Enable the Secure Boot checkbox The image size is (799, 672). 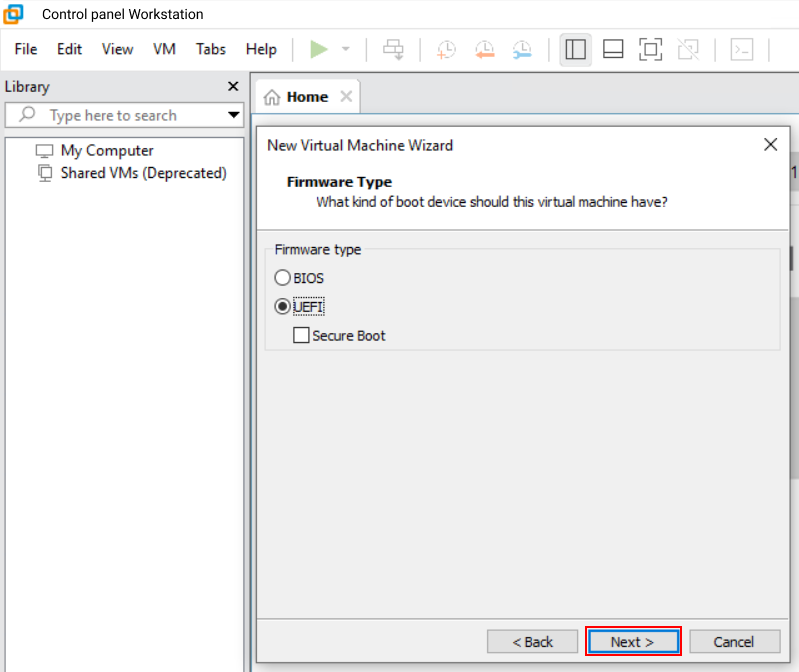(301, 336)
